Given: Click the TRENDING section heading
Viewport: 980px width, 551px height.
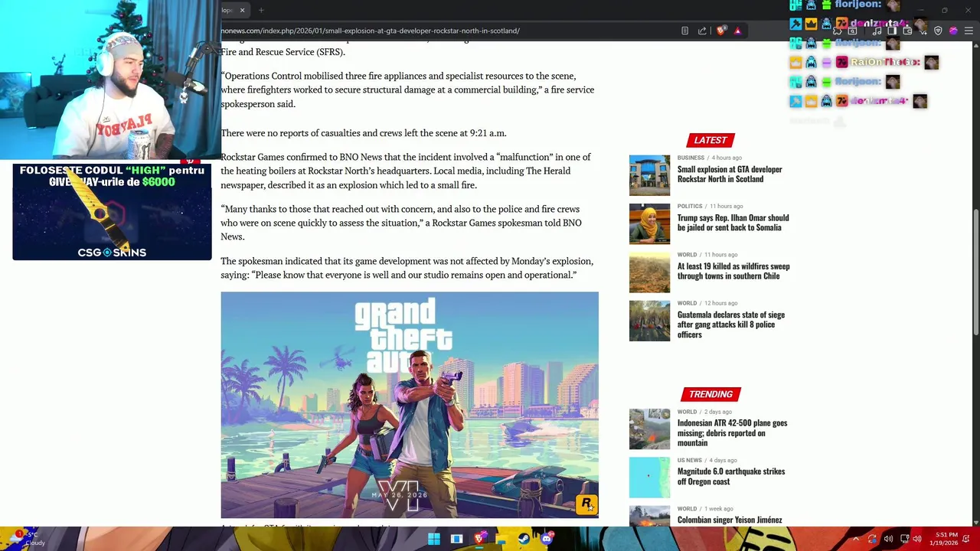Looking at the screenshot, I should coord(710,394).
